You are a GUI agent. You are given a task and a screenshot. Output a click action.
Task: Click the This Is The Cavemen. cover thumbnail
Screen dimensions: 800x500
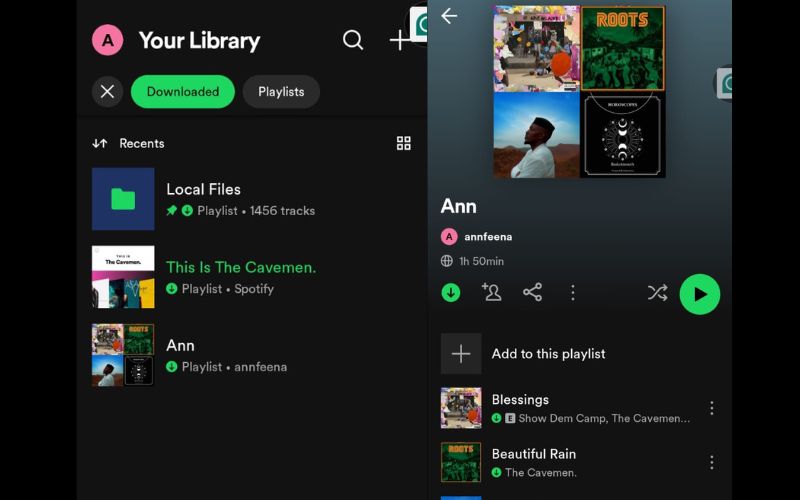point(123,277)
